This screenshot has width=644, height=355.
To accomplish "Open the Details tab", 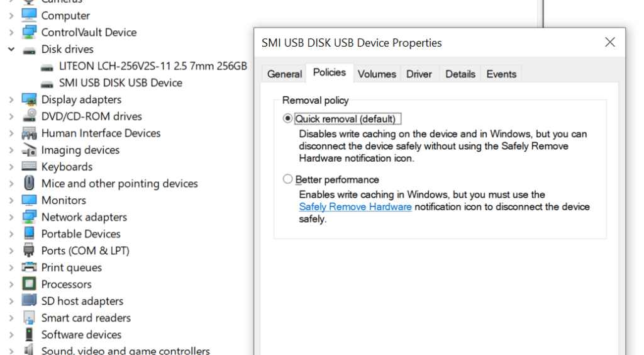I will (x=460, y=74).
